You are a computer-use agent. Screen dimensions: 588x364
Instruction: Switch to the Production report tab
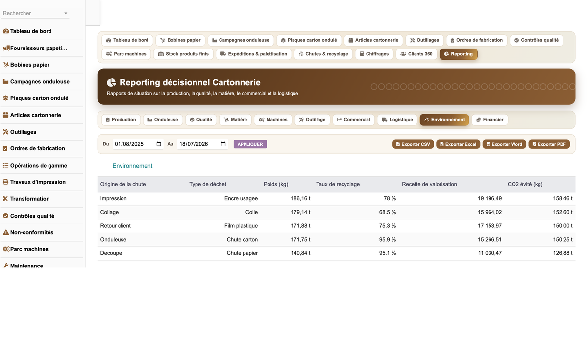[x=121, y=120]
